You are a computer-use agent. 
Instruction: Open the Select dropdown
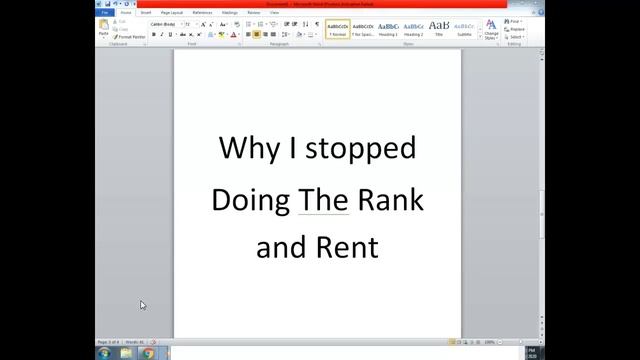click(x=514, y=37)
